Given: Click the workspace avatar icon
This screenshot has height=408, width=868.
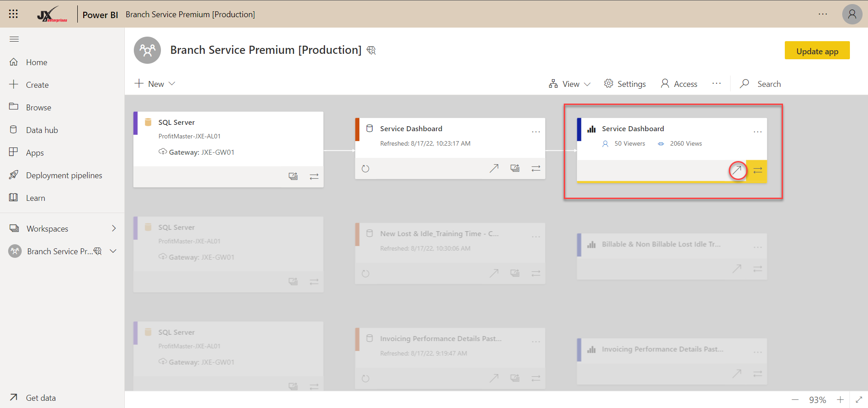Looking at the screenshot, I should coord(147,50).
